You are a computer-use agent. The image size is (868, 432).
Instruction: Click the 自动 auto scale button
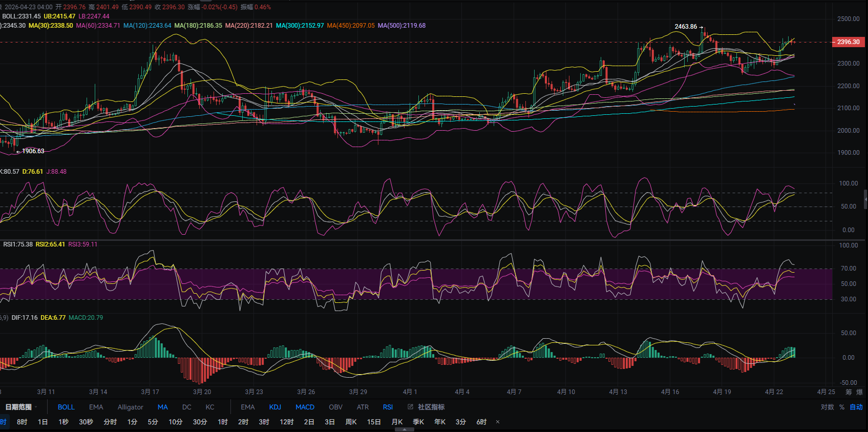(856, 407)
